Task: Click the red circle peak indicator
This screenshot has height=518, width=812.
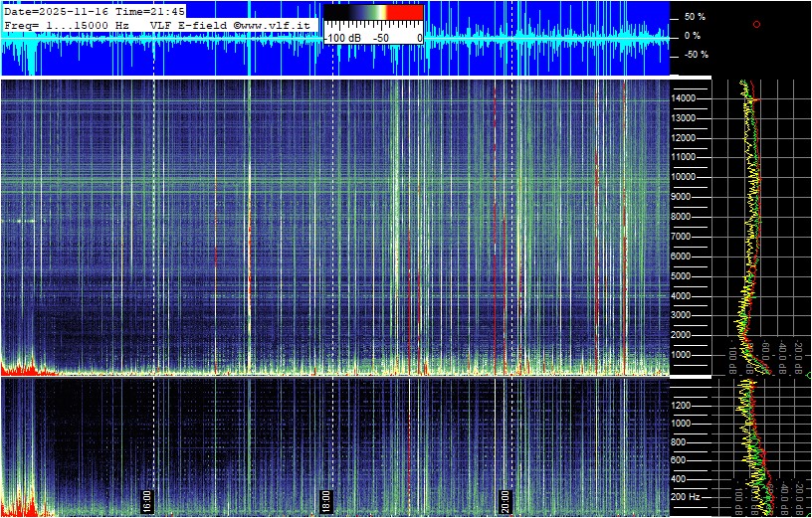Action: pyautogui.click(x=756, y=24)
